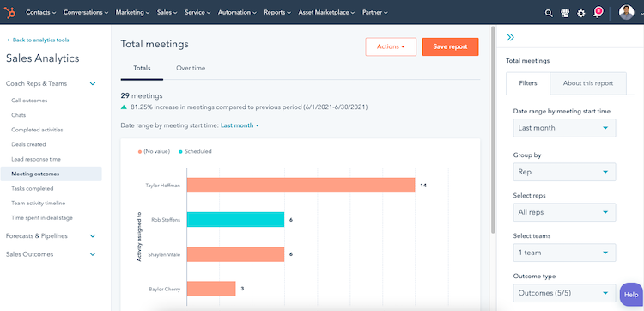The height and width of the screenshot is (311, 644).
Task: Change the Last month date range link
Action: pyautogui.click(x=240, y=125)
